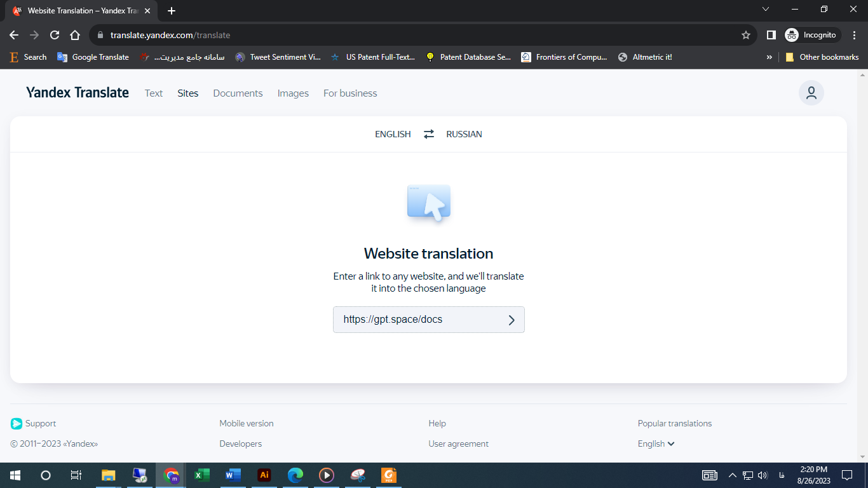Go to the browser home page
868x488 pixels.
pos(75,35)
